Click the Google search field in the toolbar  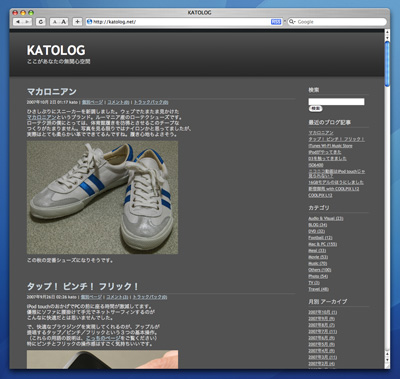(337, 22)
